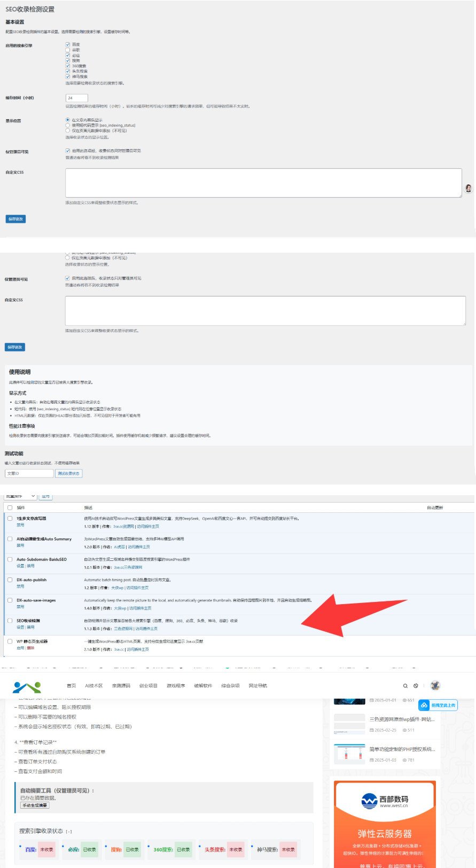Screen dimensions: 476x868
Task: Toggle the 头条搜索 checkbox
Action: coord(68,71)
